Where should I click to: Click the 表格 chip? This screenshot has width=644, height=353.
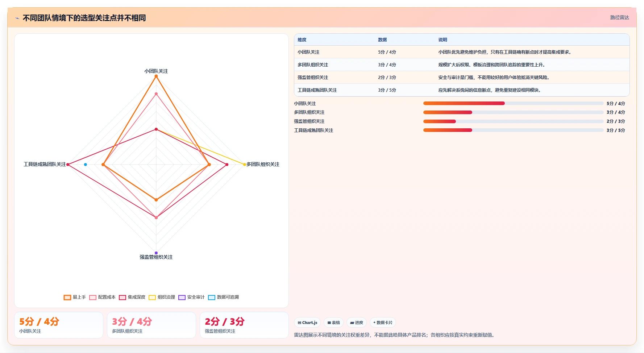click(x=333, y=323)
